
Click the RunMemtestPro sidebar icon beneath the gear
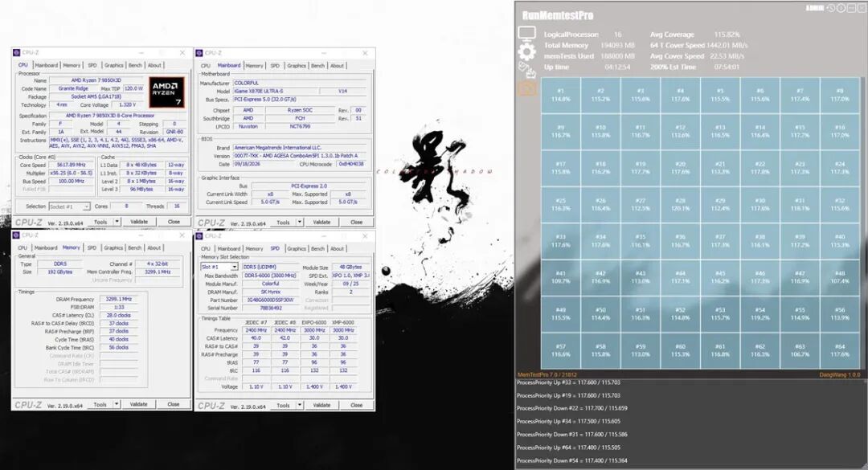pyautogui.click(x=526, y=71)
